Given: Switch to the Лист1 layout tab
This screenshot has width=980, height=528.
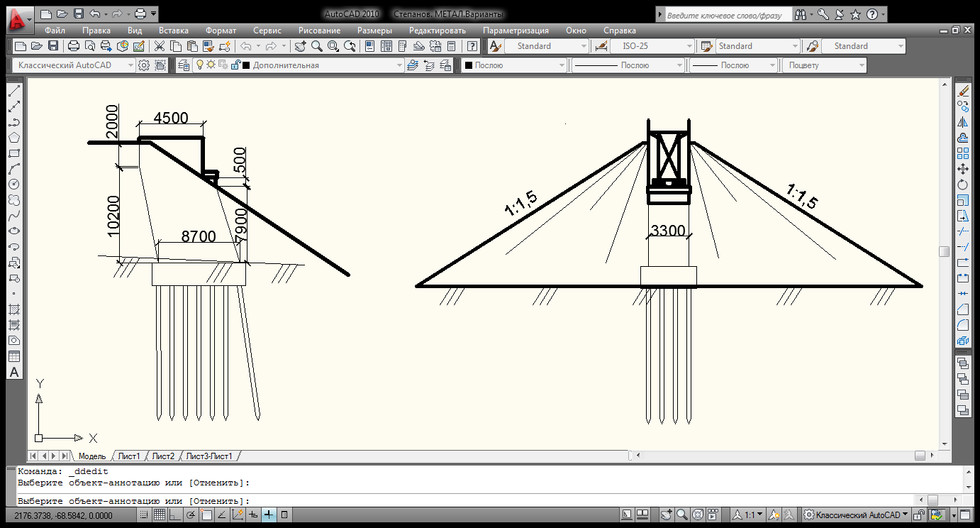Looking at the screenshot, I should point(129,456).
